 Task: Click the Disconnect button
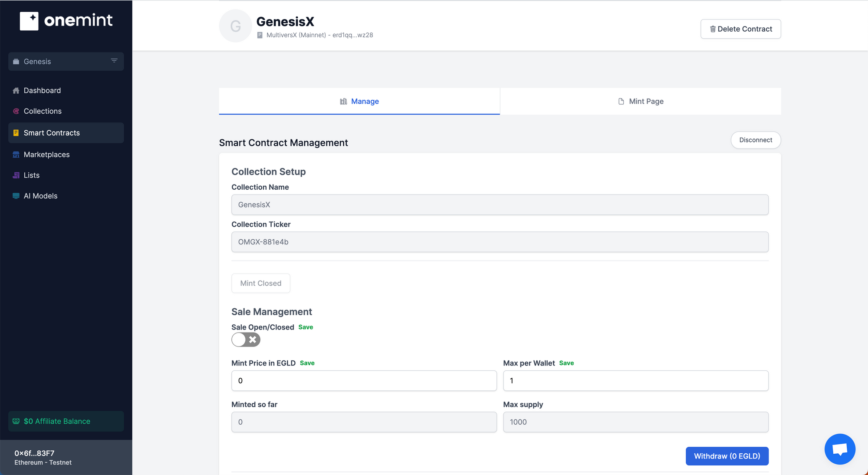click(756, 140)
